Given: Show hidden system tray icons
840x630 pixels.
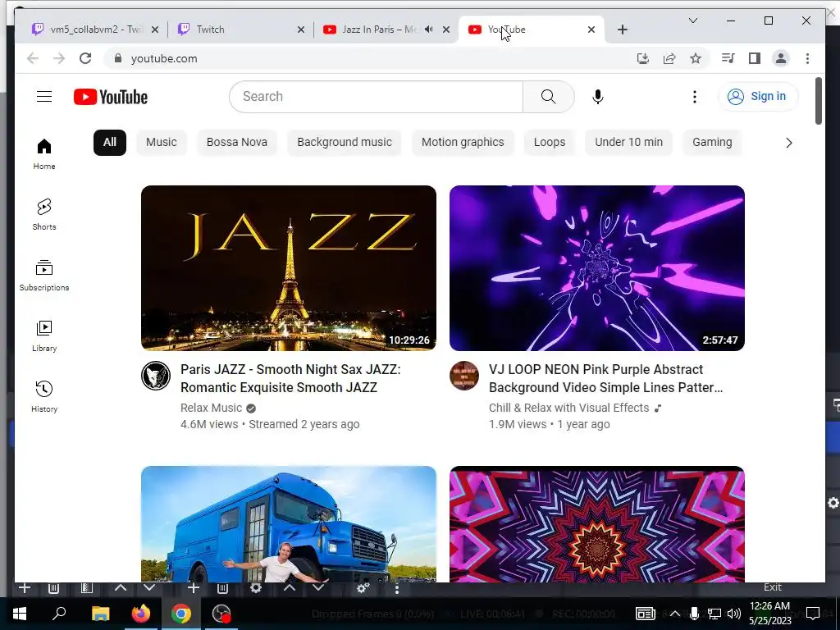Looking at the screenshot, I should pyautogui.click(x=674, y=614).
